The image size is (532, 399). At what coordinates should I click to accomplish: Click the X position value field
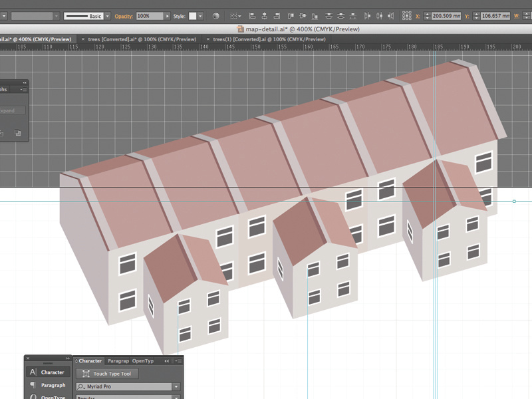point(446,15)
